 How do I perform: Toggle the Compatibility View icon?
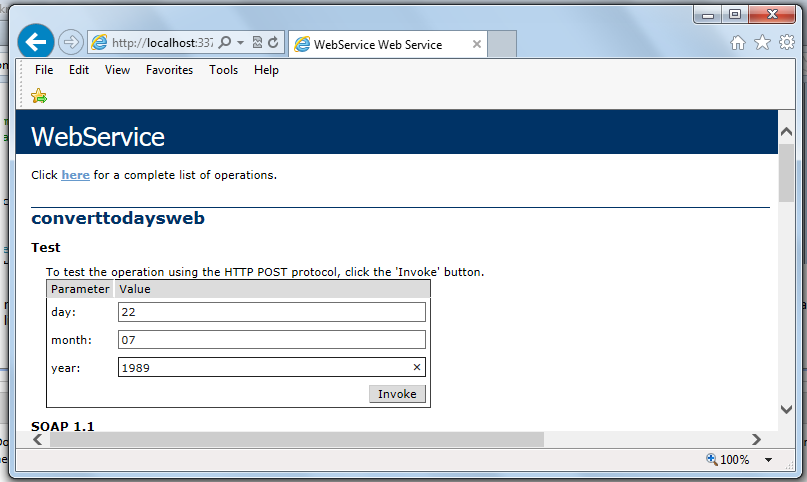[x=257, y=42]
